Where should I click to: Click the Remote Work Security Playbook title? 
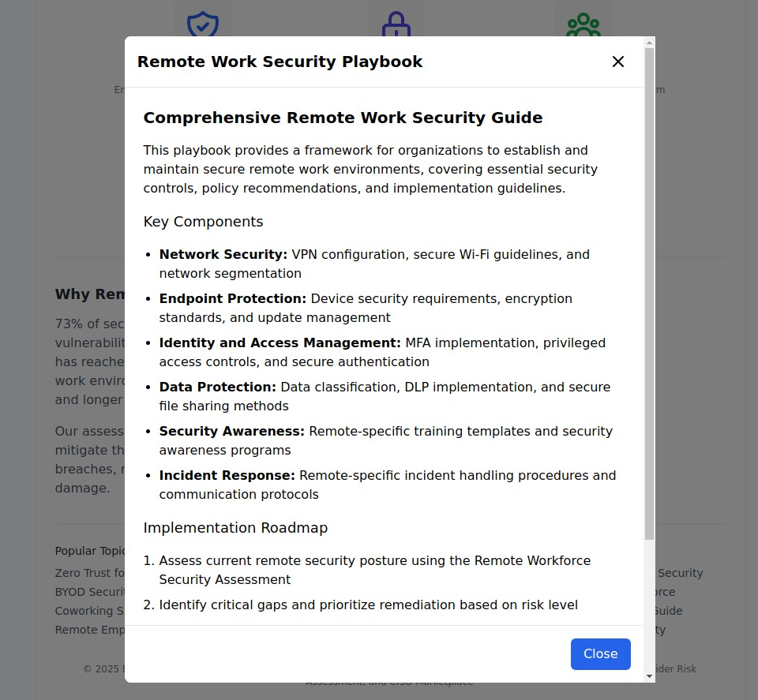coord(280,62)
